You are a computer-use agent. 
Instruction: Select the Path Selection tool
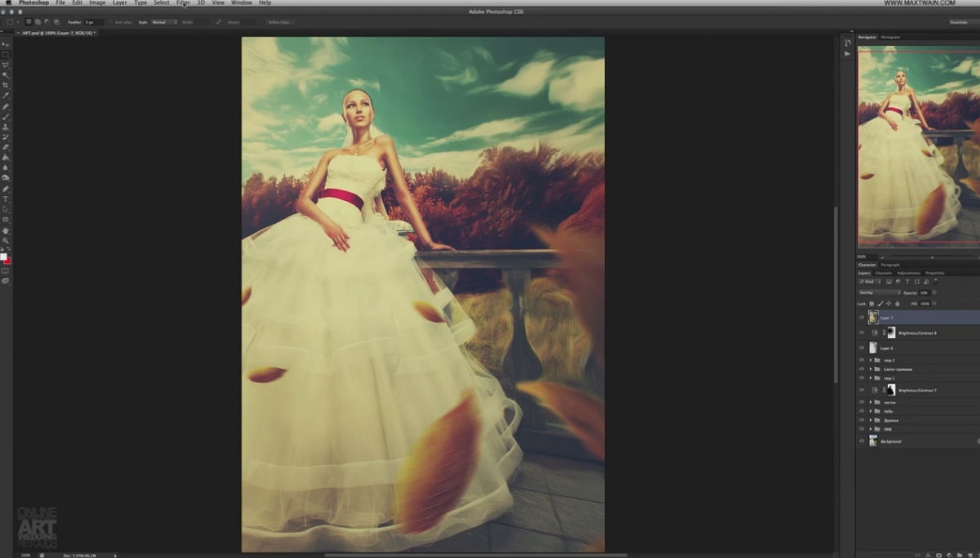6,209
